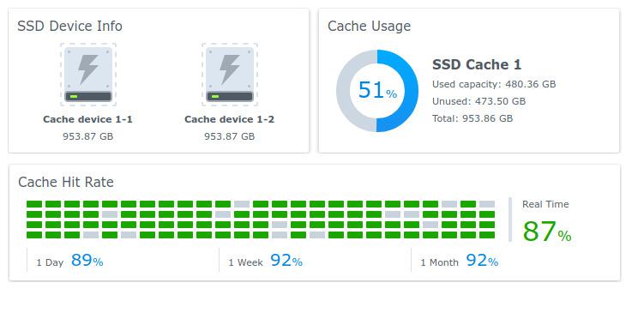644x325 pixels.
Task: Click the Used capacity 480.36 GB line
Action: (494, 84)
